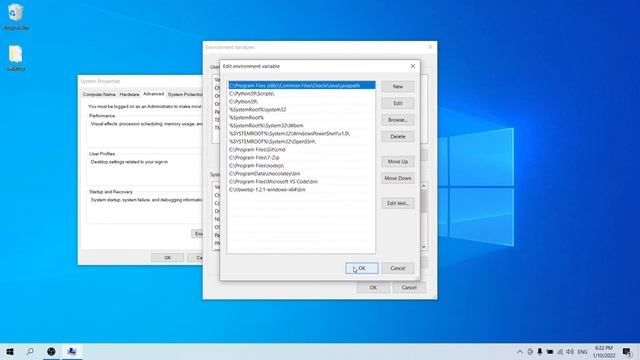Select the plain %SystemRoot% entry
Image resolution: width=640 pixels, height=360 pixels.
coord(301,118)
